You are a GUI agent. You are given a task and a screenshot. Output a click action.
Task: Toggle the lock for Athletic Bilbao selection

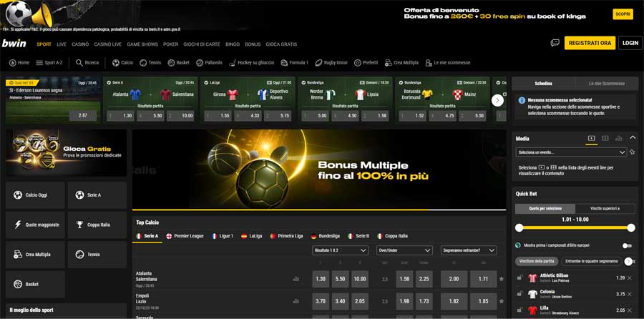(519, 278)
